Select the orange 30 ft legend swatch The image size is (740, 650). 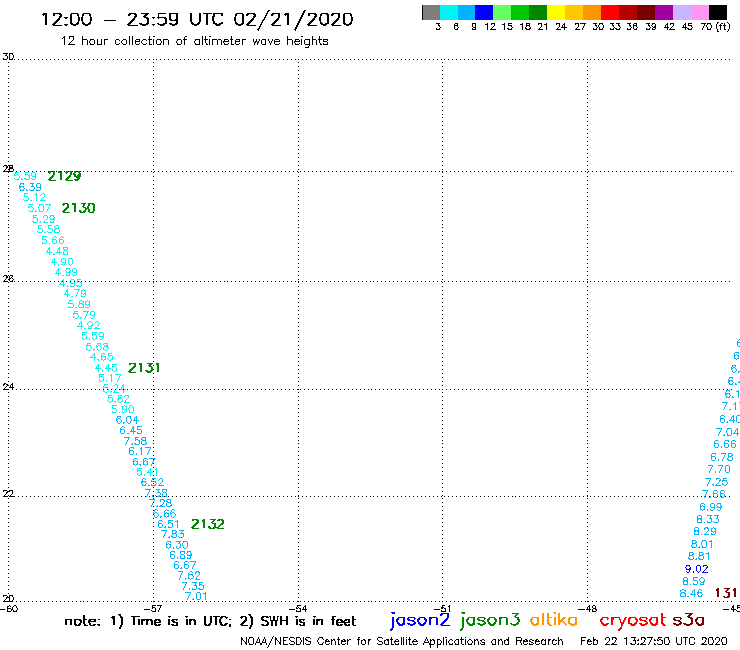click(592, 12)
